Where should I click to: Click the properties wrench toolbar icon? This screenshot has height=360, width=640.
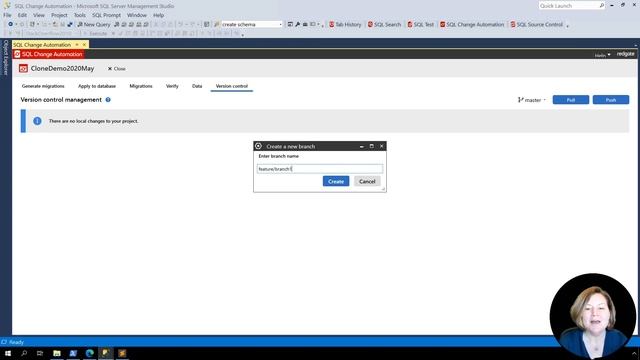[298, 24]
